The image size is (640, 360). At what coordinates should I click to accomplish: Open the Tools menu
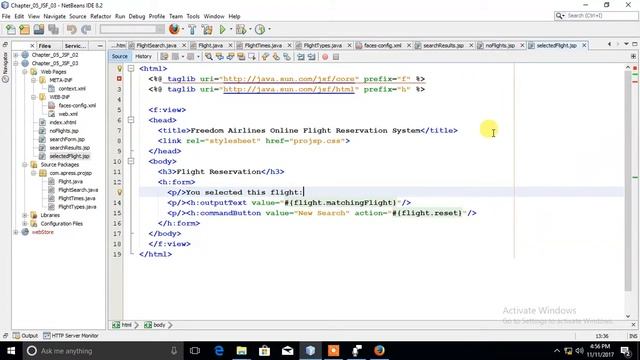coord(193,16)
